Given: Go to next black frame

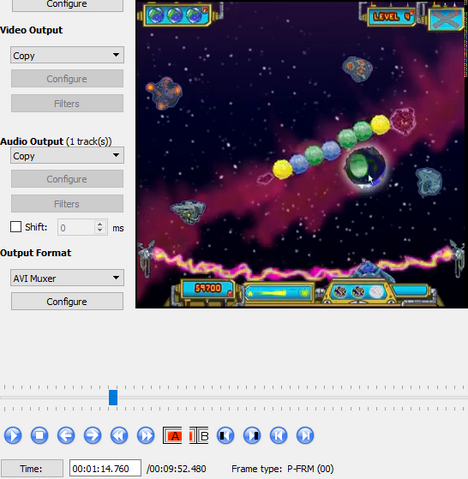Looking at the screenshot, I should pyautogui.click(x=252, y=435).
